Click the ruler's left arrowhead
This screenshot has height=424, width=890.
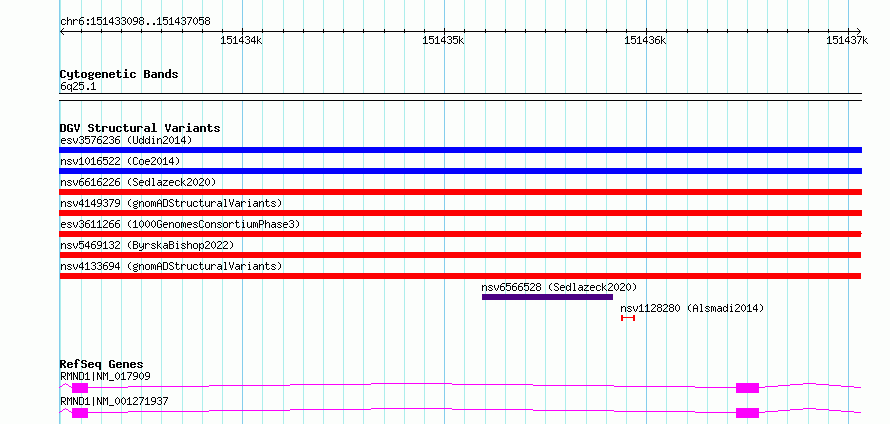[x=62, y=31]
